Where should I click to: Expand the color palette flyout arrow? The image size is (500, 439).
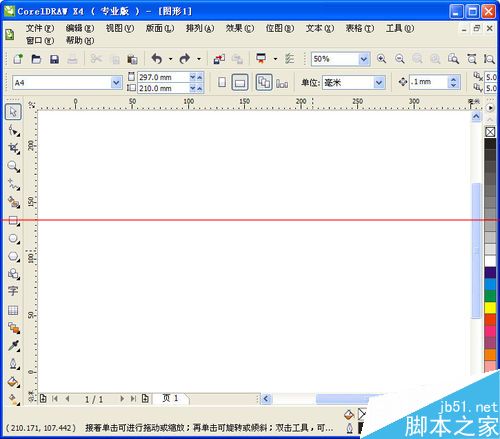point(490,108)
